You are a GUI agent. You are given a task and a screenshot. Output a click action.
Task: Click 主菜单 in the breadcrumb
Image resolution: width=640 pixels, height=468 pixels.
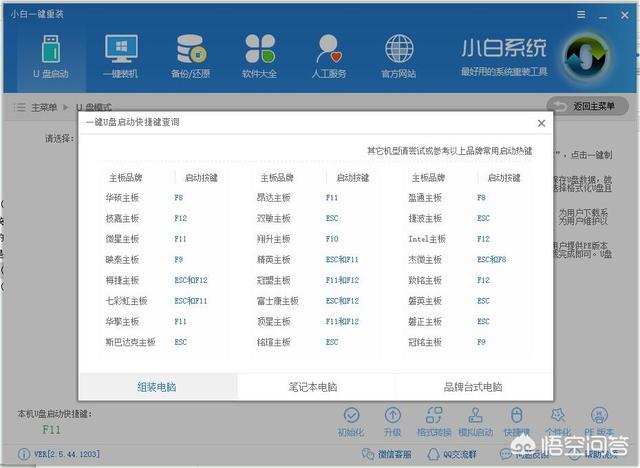(x=44, y=107)
